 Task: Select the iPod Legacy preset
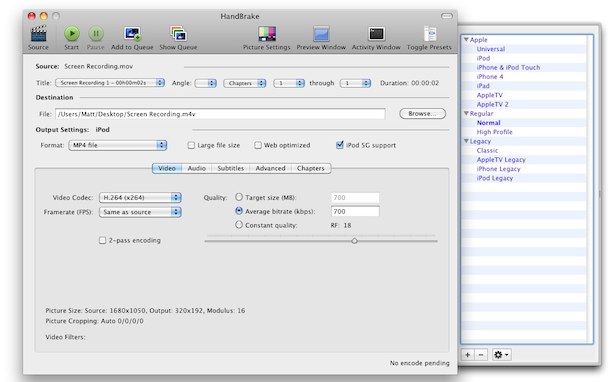tap(495, 178)
